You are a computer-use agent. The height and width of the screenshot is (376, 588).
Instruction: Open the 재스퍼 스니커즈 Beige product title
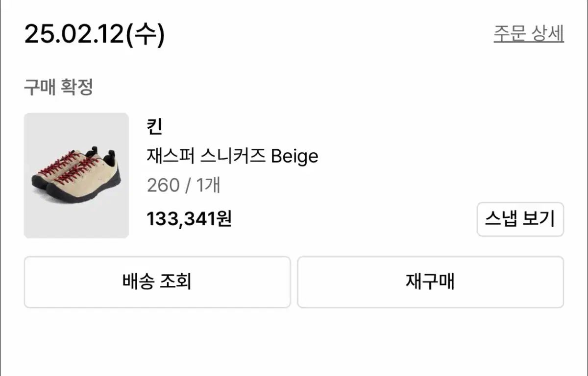click(x=232, y=156)
